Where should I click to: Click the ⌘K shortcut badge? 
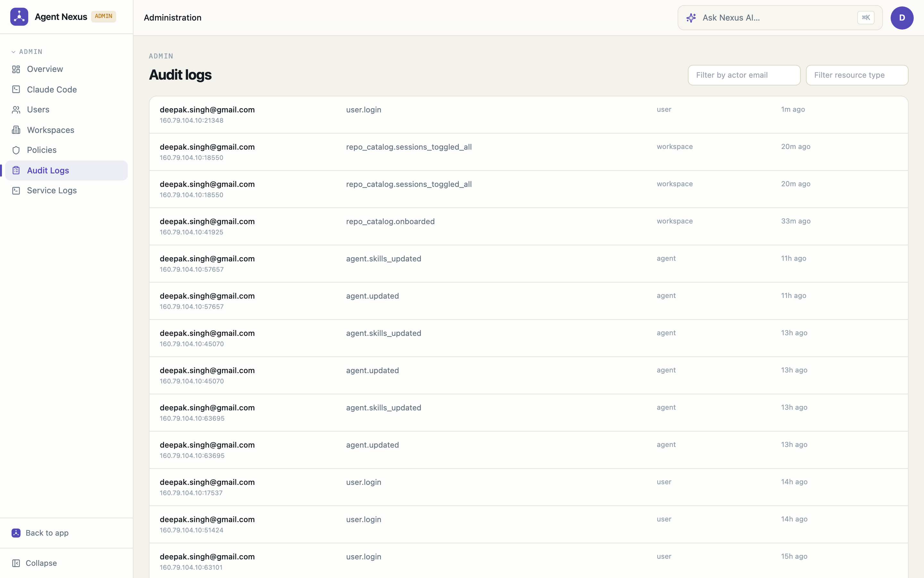coord(866,18)
